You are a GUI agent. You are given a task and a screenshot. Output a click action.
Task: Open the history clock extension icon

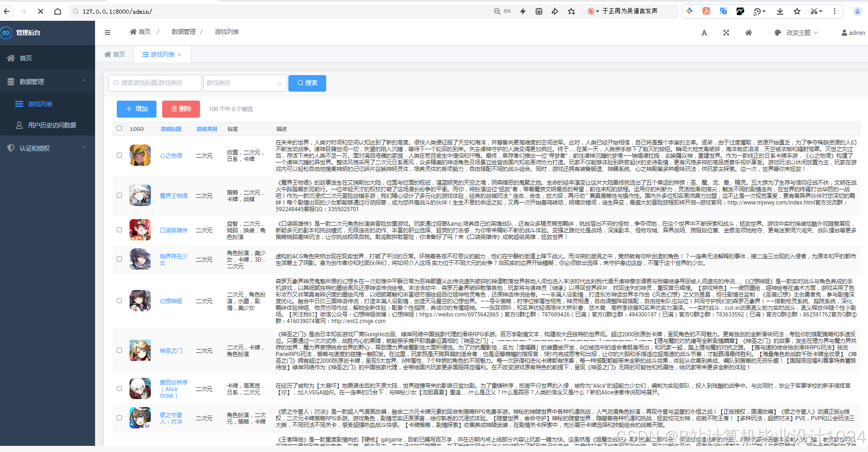(x=757, y=11)
